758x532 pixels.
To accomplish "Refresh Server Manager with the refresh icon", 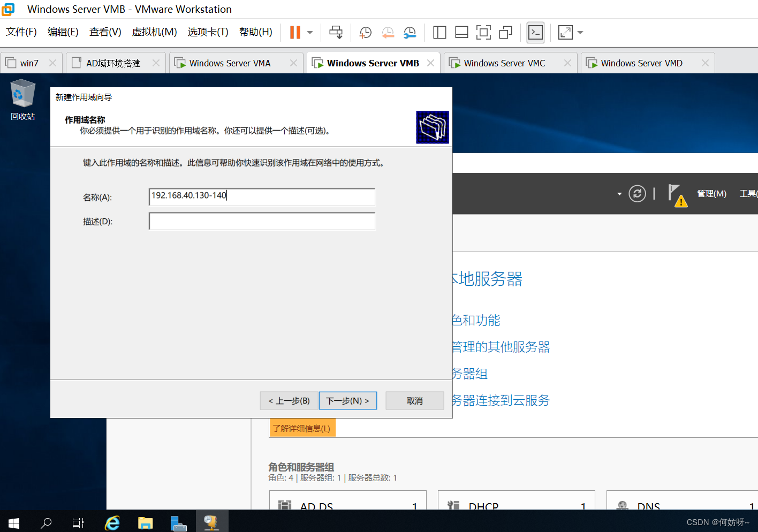I will tap(637, 193).
